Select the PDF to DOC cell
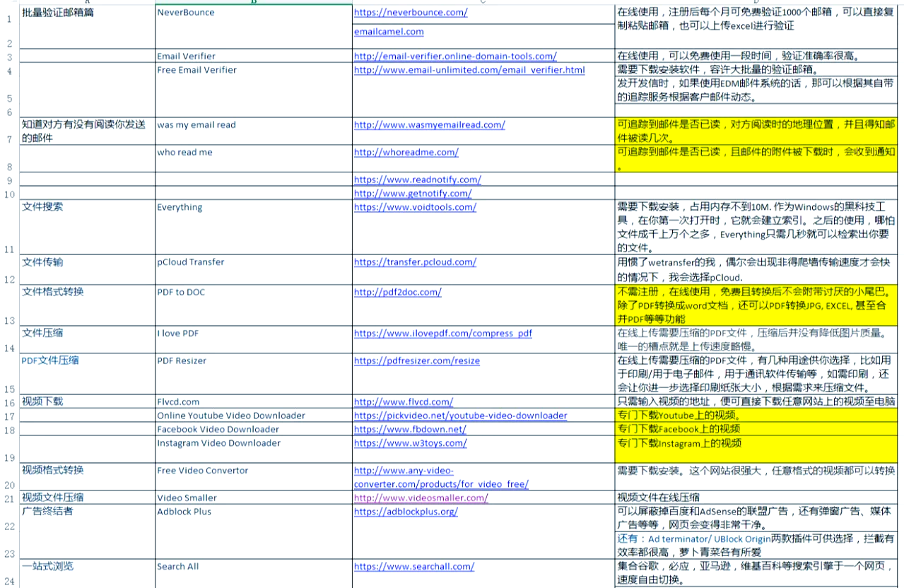The height and width of the screenshot is (588, 904). [254, 306]
